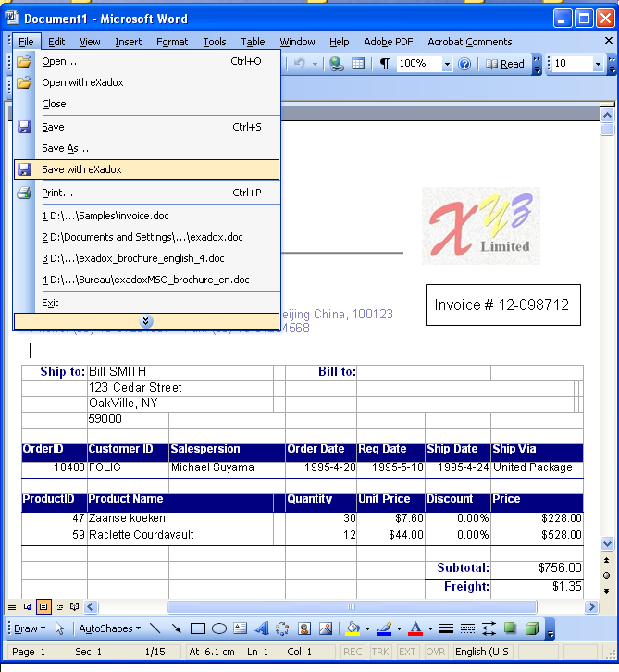Expand the File menu to show all items

(145, 321)
